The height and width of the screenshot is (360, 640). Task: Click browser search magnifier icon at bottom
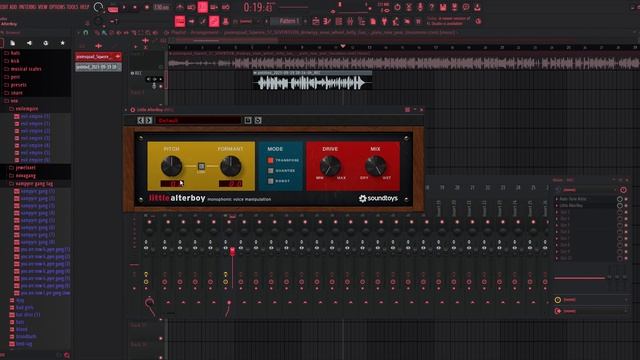(x=67, y=356)
